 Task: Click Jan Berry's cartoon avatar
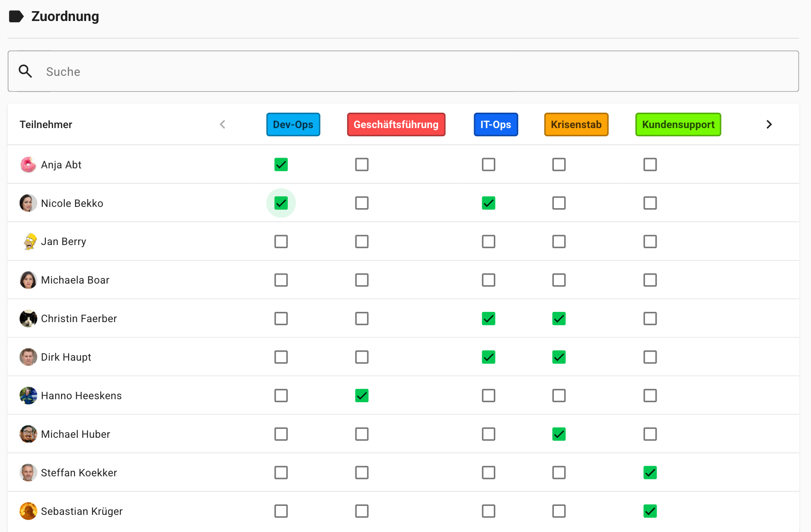tap(28, 242)
